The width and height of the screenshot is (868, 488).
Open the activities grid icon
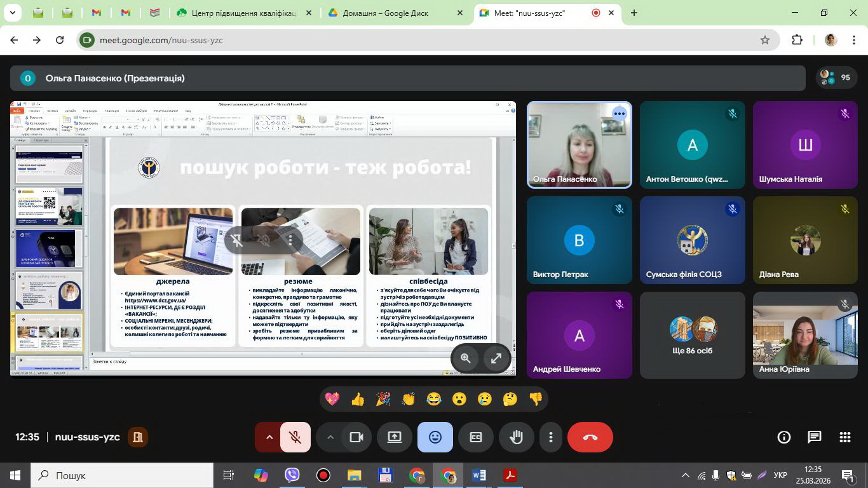click(844, 437)
